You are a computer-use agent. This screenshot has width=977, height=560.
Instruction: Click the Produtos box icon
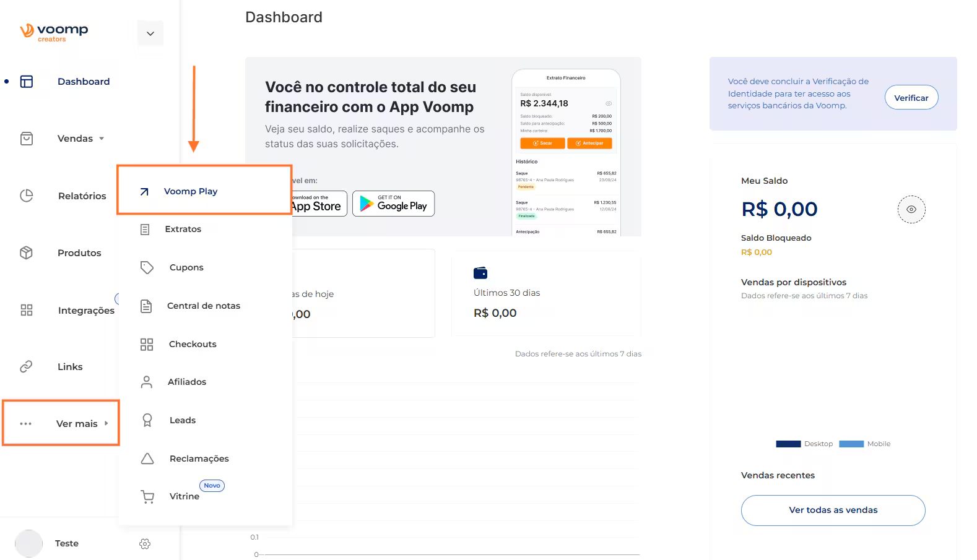(x=26, y=252)
